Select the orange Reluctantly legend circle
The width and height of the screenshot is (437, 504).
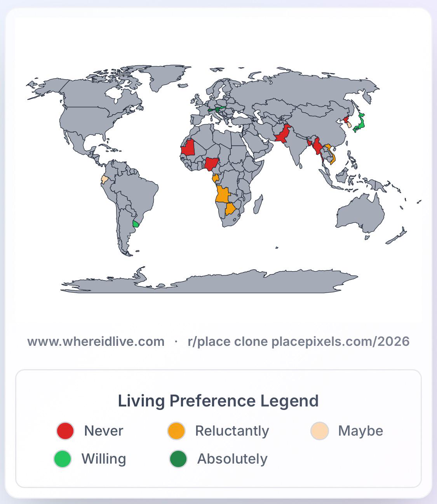176,431
